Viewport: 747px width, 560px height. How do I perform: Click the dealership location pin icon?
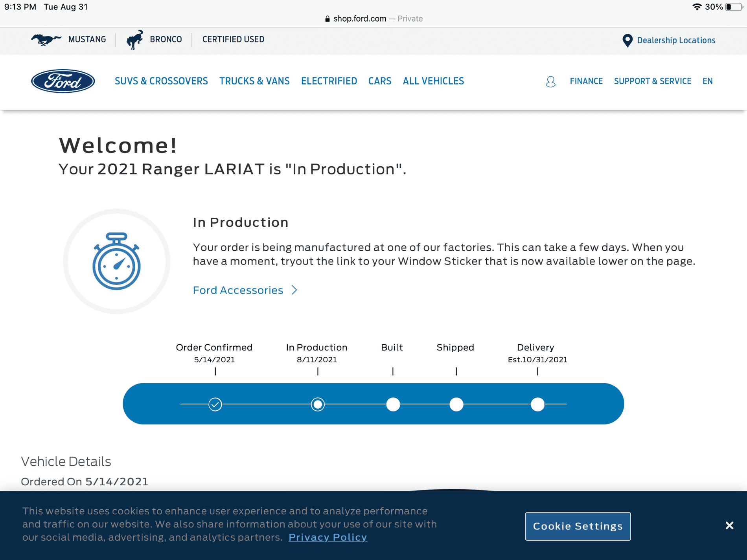pyautogui.click(x=627, y=40)
